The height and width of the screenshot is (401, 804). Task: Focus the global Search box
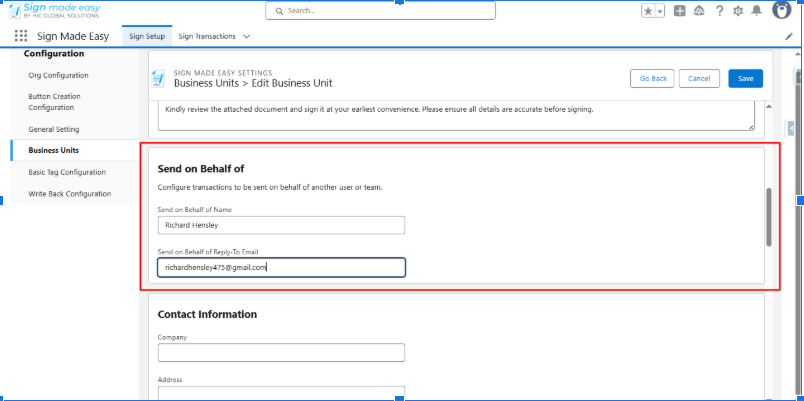point(380,11)
